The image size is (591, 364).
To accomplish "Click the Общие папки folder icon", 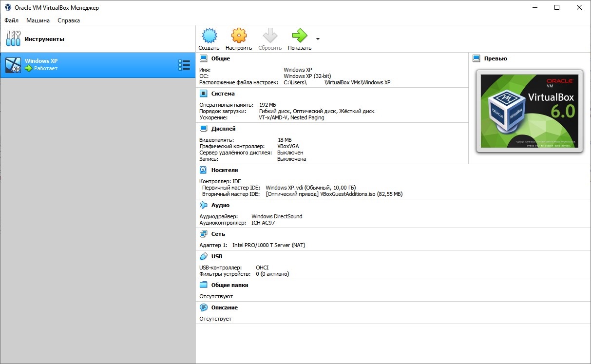I will pyautogui.click(x=203, y=285).
